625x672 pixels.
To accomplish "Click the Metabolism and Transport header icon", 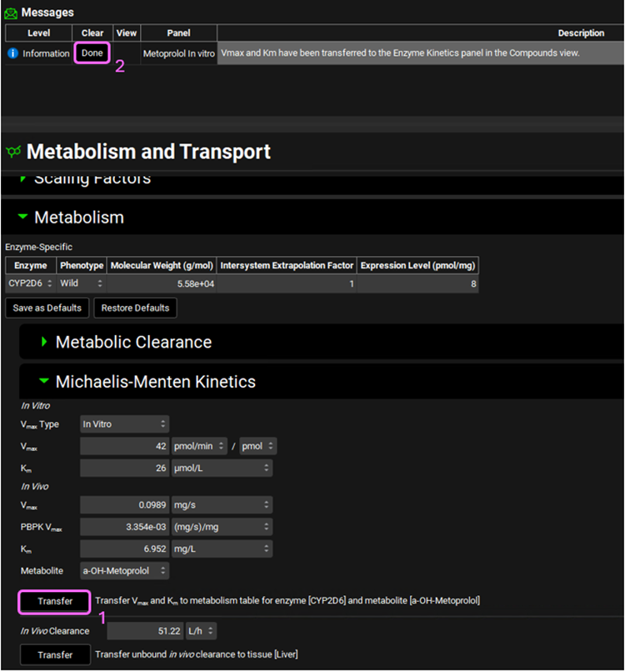I will [x=13, y=152].
